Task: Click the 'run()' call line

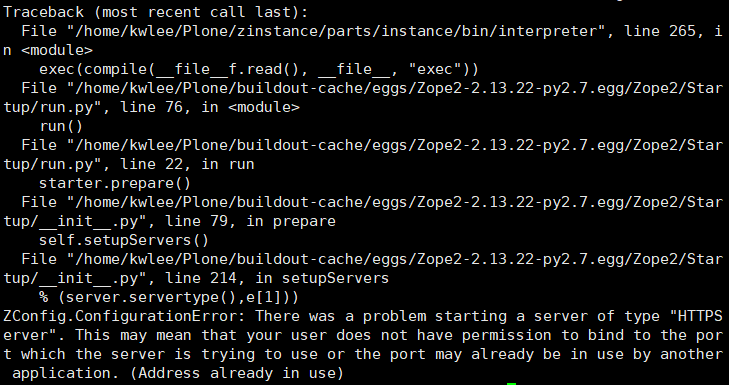Action: click(x=61, y=126)
